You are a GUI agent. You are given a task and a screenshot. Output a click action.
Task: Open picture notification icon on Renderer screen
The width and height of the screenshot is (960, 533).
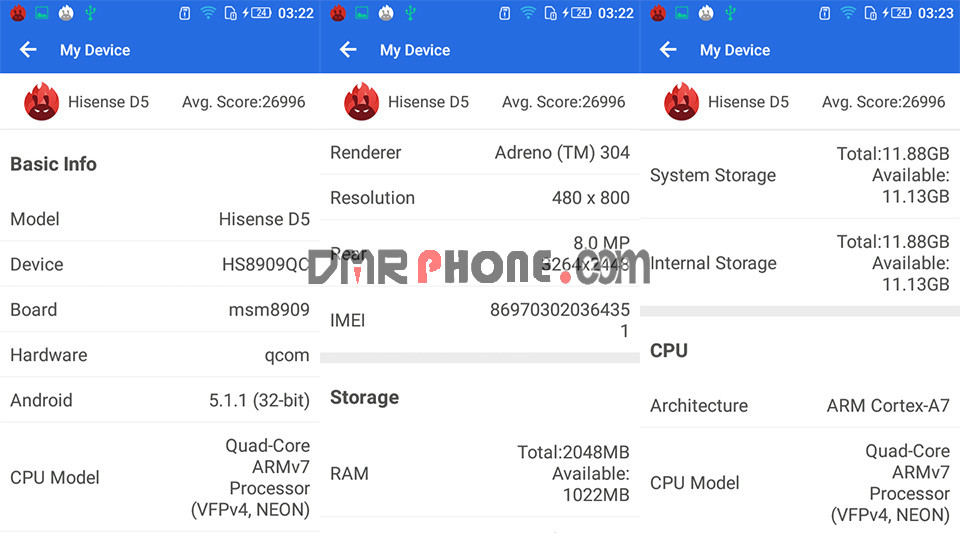pos(362,13)
